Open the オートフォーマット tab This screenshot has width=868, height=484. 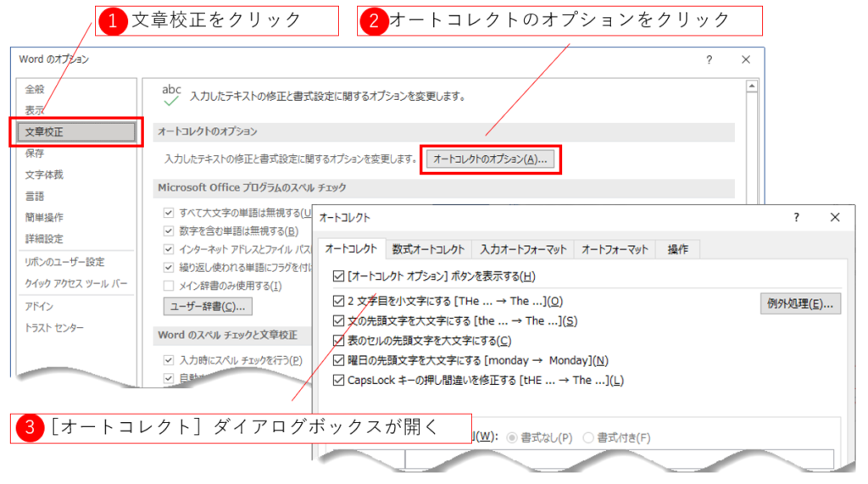click(x=615, y=249)
